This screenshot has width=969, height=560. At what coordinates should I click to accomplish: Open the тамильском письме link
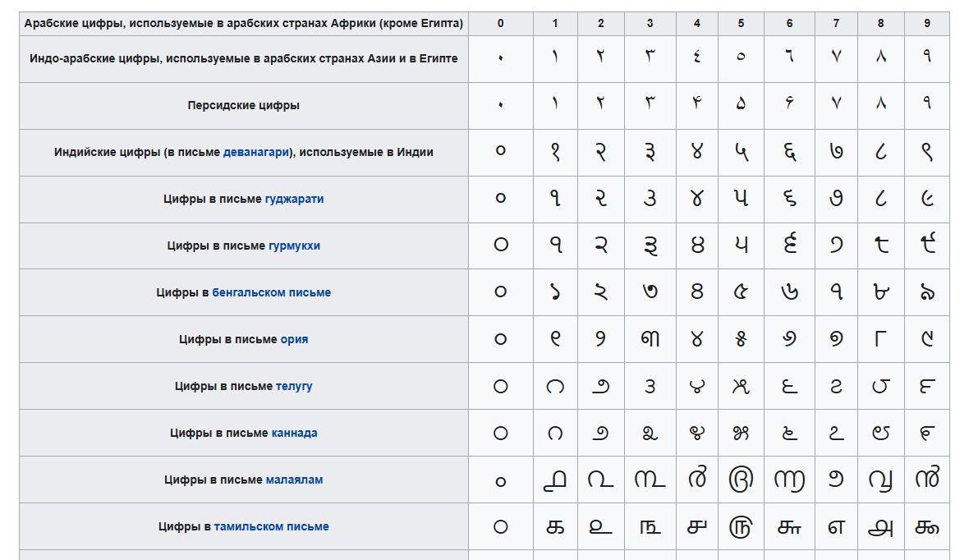click(271, 526)
